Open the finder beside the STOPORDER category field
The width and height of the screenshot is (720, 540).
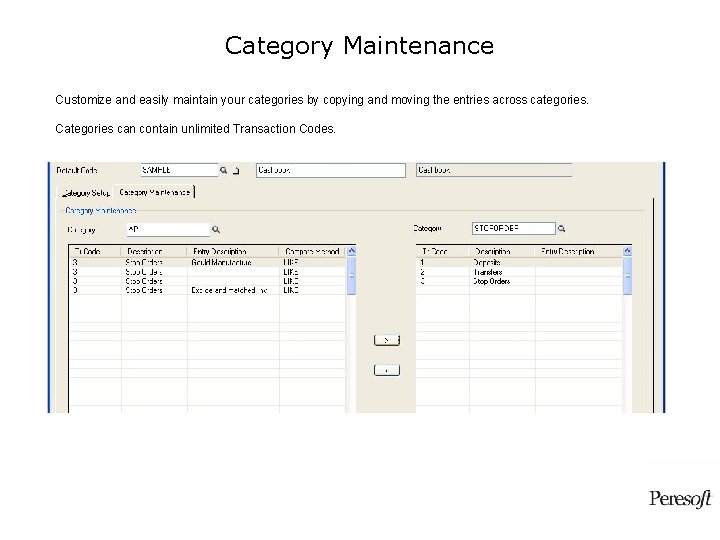[x=561, y=229]
